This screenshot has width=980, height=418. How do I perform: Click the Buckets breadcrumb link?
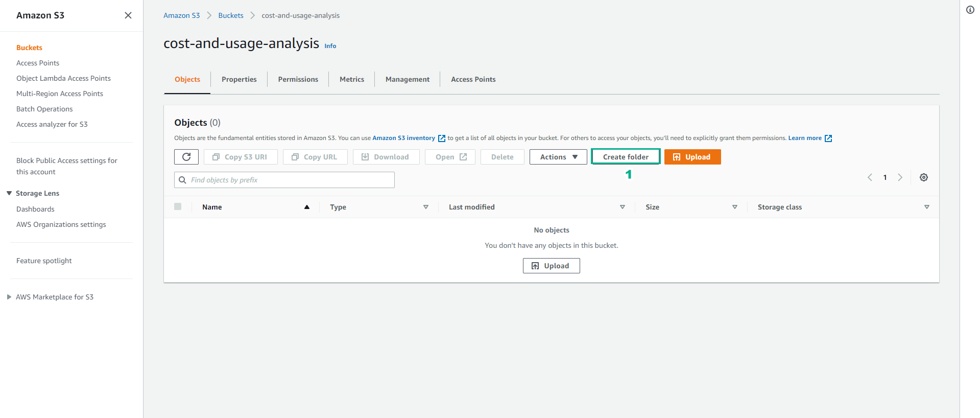point(231,15)
